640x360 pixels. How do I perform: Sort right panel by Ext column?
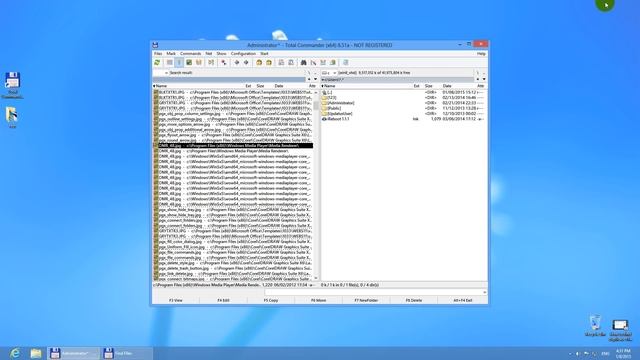click(417, 86)
